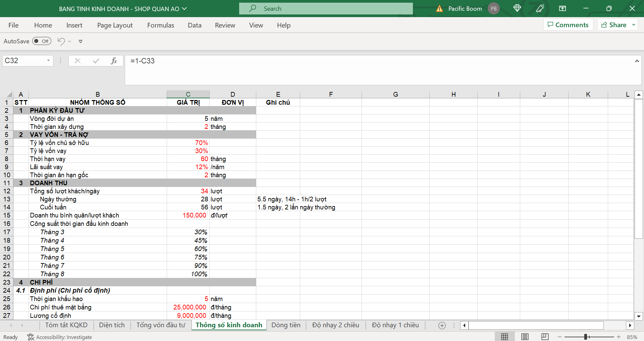The image size is (644, 341).
Task: Add a new sheet with plus icon
Action: [442, 325]
